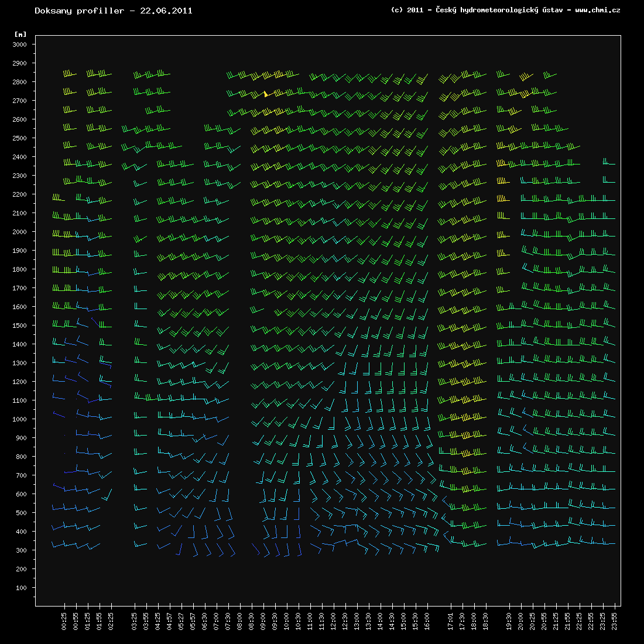
Task: Click the 700 altitude label
Action: [21, 475]
